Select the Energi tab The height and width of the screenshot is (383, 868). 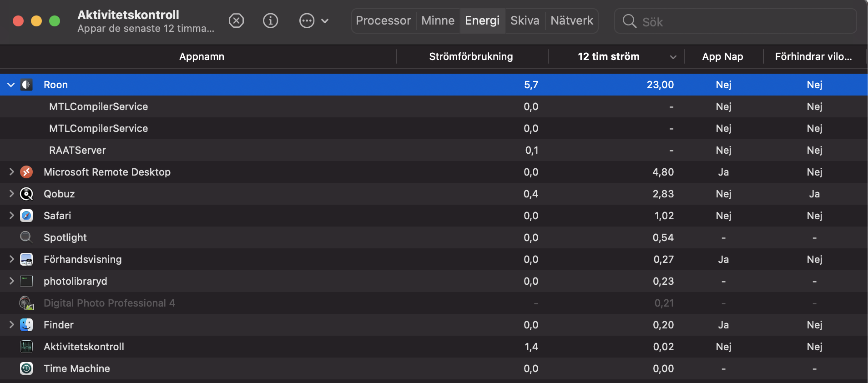point(482,20)
